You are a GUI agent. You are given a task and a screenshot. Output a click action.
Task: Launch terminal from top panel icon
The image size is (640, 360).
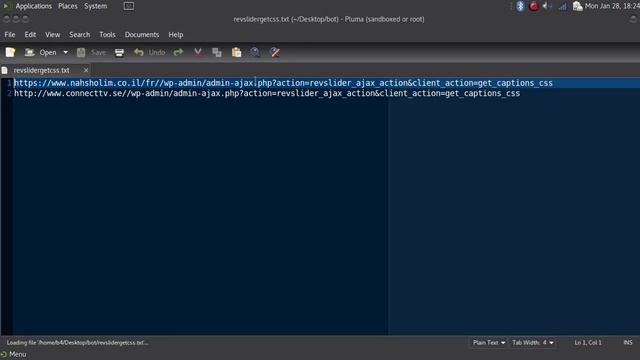[129, 6]
